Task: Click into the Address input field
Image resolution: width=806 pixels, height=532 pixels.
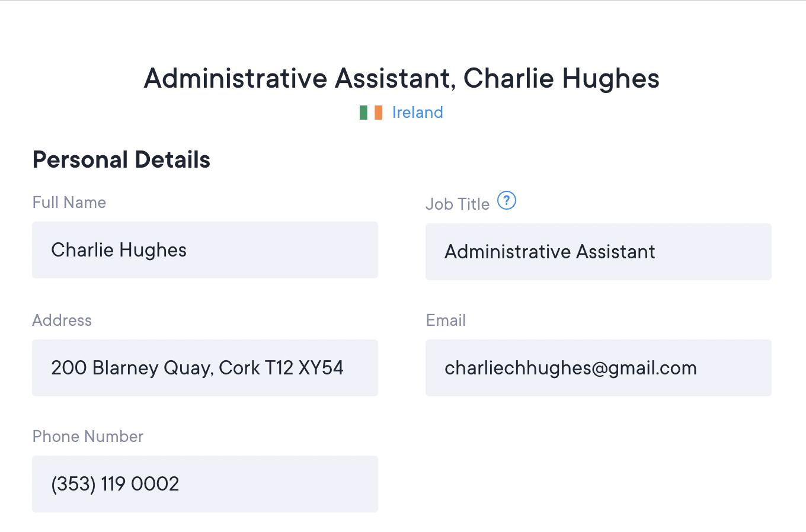Action: [x=205, y=368]
